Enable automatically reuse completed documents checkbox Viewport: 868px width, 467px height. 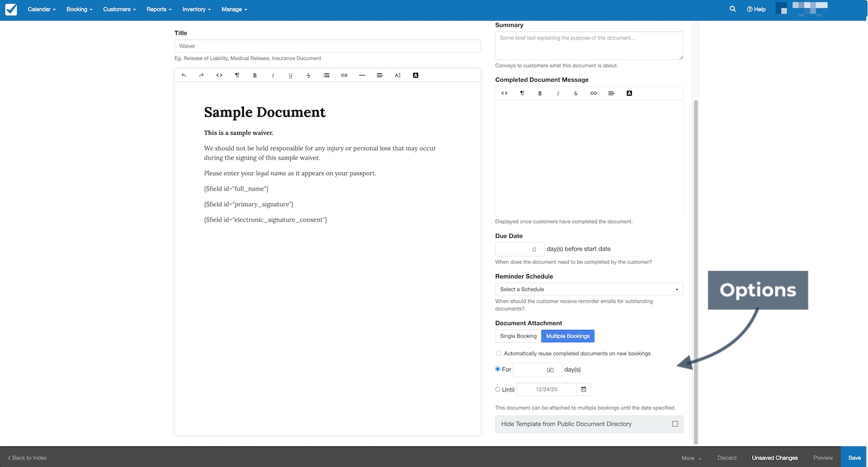pos(499,353)
